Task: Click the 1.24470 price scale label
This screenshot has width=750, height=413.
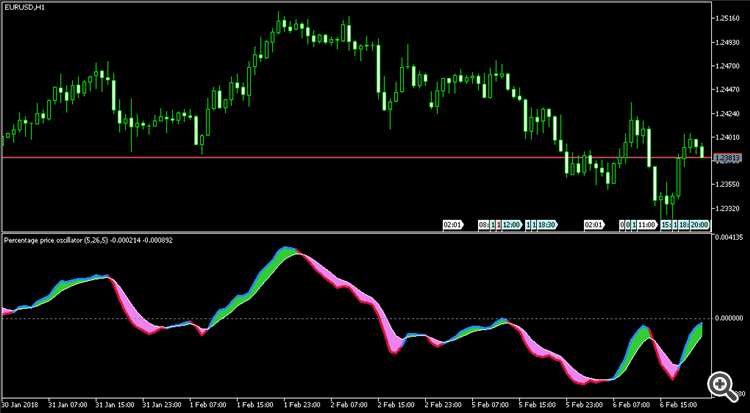Action: [727, 90]
